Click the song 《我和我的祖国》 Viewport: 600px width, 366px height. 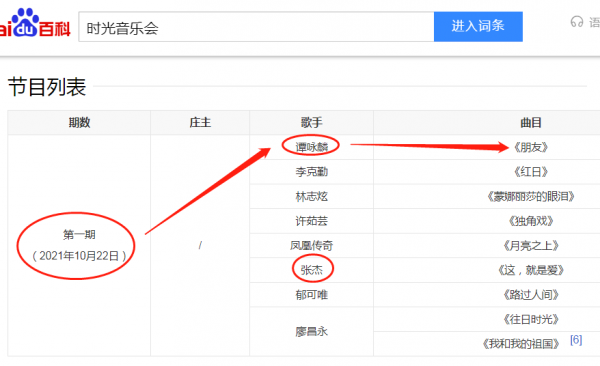point(521,344)
